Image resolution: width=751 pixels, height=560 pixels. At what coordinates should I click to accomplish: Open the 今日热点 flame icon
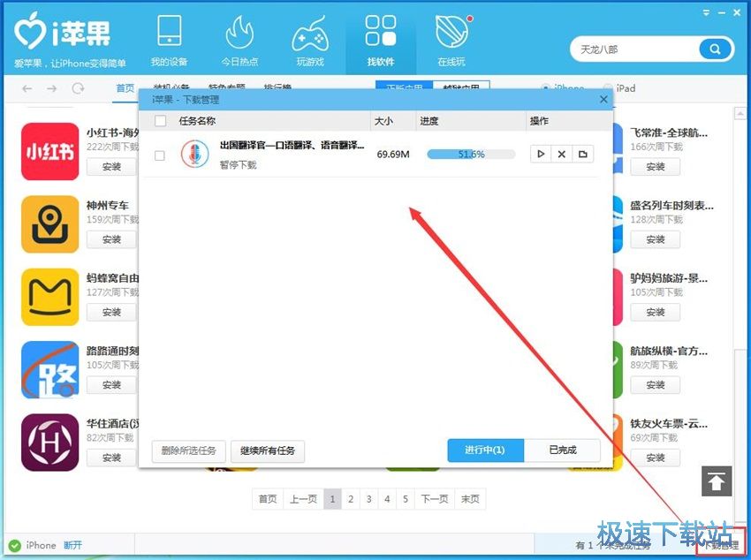(239, 42)
